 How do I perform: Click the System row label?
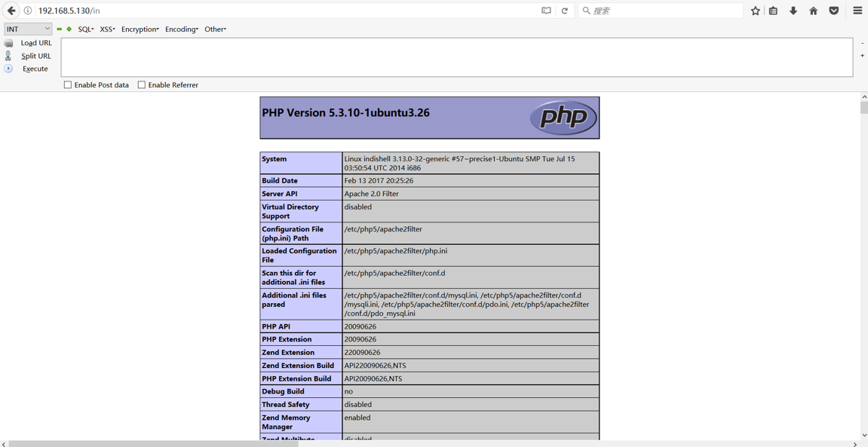[274, 159]
